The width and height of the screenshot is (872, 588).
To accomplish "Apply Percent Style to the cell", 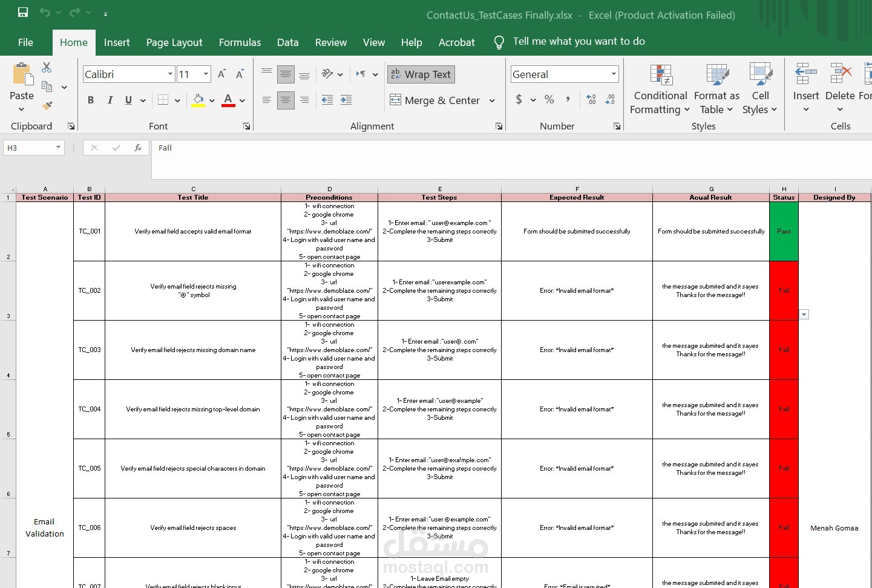I will coord(549,100).
